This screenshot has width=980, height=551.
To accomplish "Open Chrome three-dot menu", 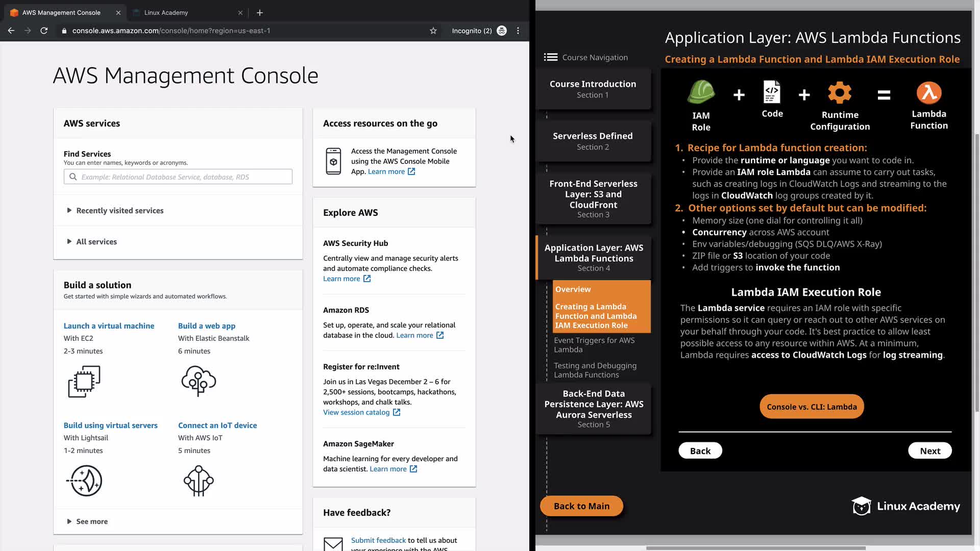I will pyautogui.click(x=518, y=31).
